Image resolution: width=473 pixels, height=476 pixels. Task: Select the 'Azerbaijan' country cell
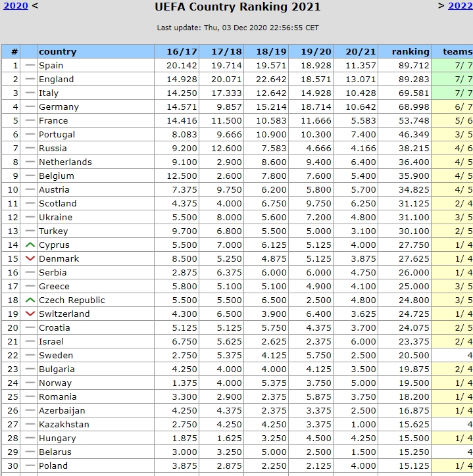coord(95,411)
